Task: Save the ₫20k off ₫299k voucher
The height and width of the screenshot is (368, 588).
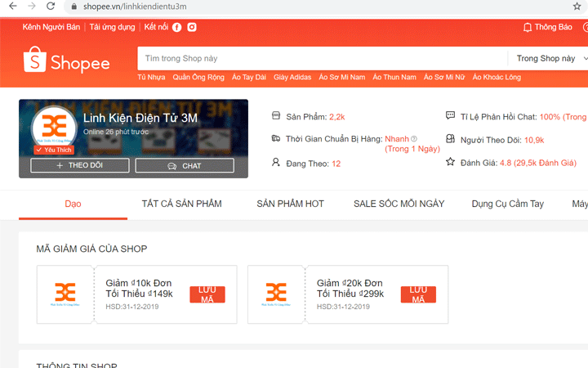Action: (x=418, y=294)
